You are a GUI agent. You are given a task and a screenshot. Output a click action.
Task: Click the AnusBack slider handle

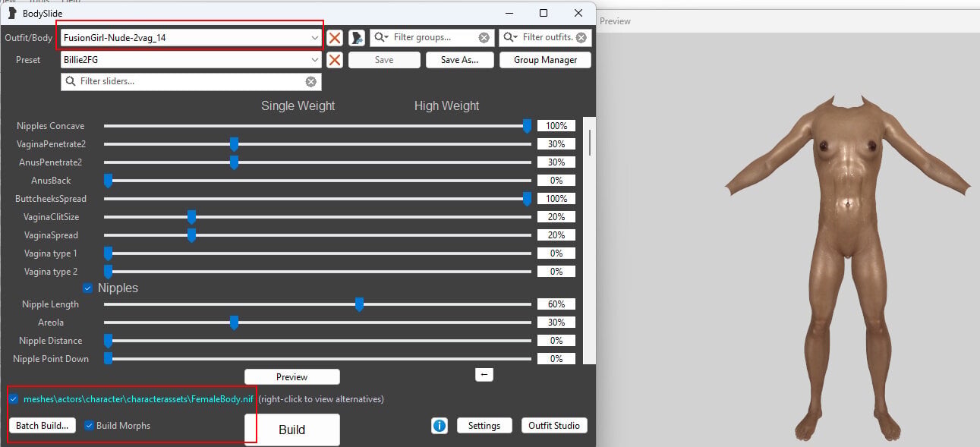108,181
